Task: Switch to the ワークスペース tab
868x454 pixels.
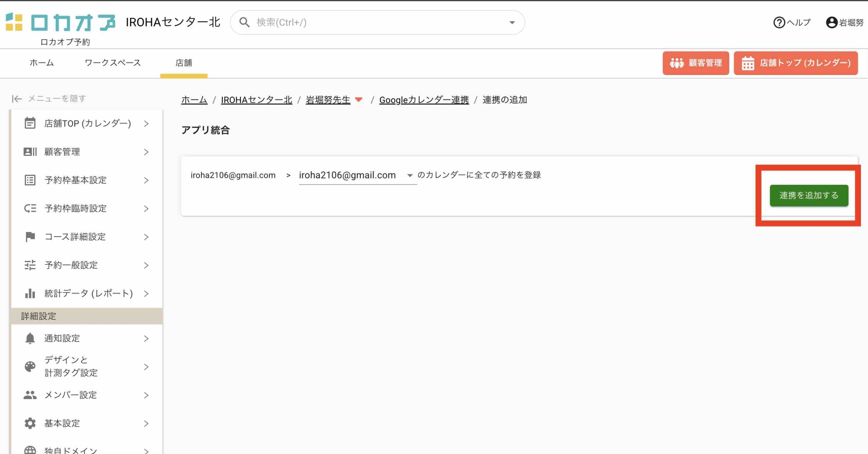Action: 113,63
